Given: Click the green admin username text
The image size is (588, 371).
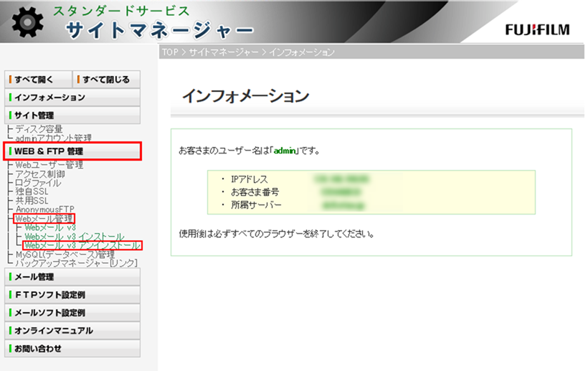Looking at the screenshot, I should point(285,151).
